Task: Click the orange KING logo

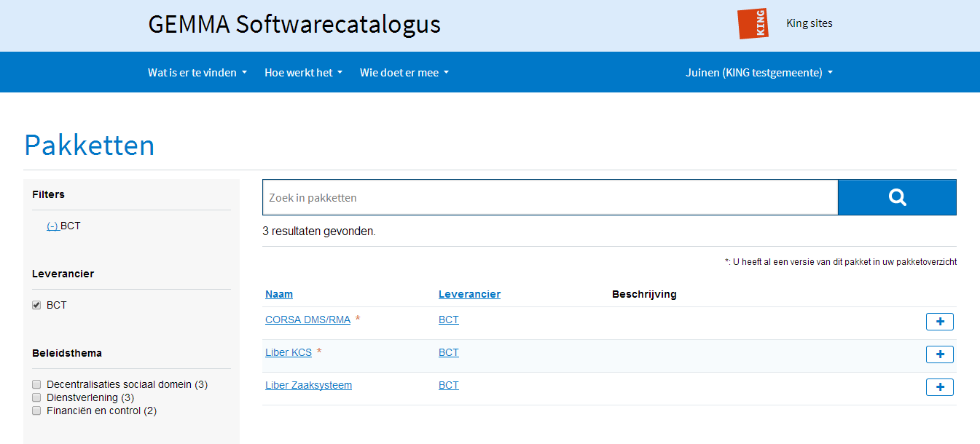Action: click(x=753, y=23)
